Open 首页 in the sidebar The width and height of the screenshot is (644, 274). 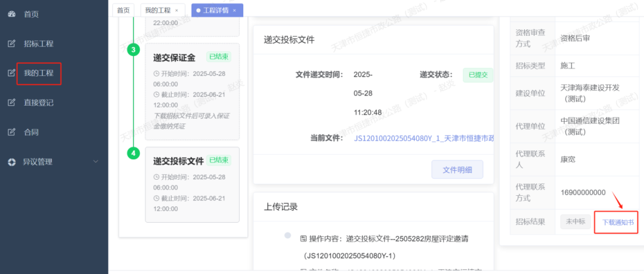tap(31, 14)
